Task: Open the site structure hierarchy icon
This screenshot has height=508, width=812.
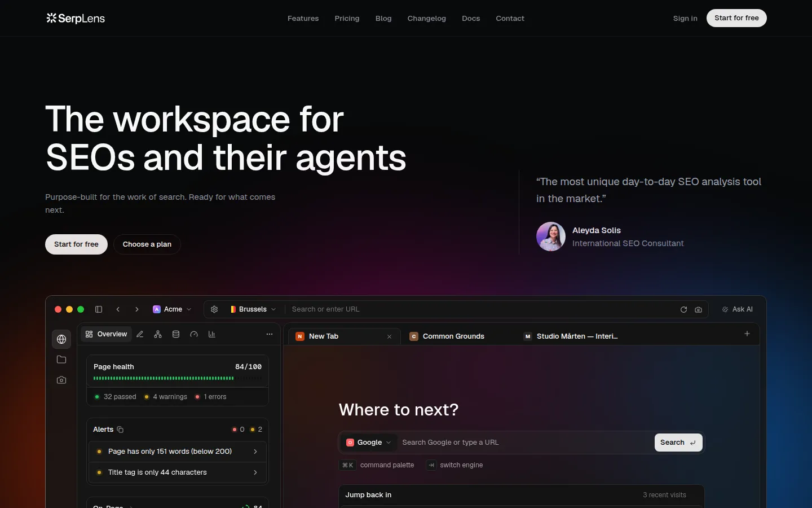Action: (x=158, y=334)
